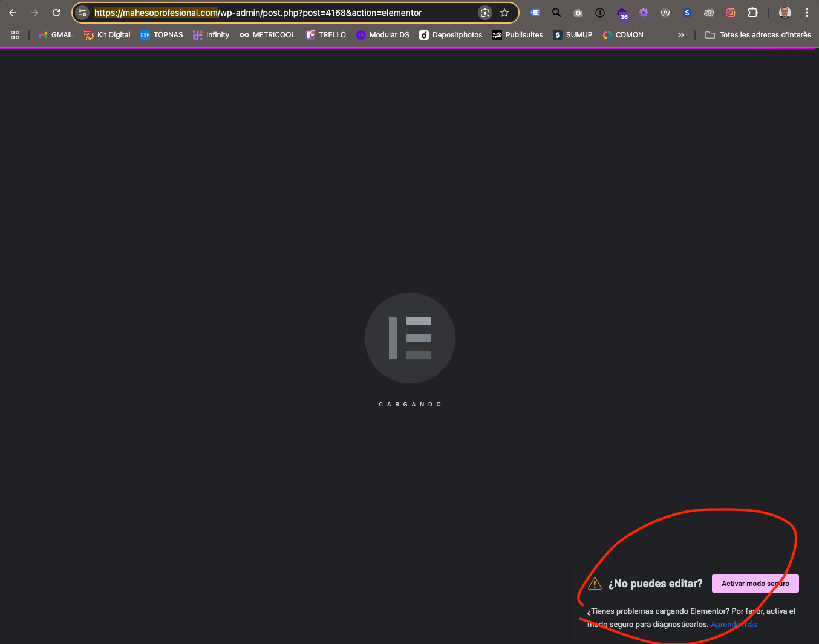Open the Chrome profile avatar
This screenshot has height=644, width=819.
pos(785,13)
